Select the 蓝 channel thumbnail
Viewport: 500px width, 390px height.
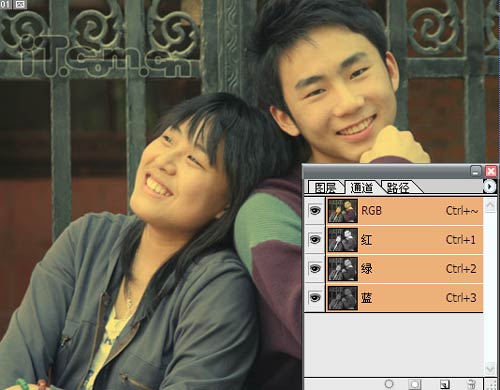click(343, 298)
